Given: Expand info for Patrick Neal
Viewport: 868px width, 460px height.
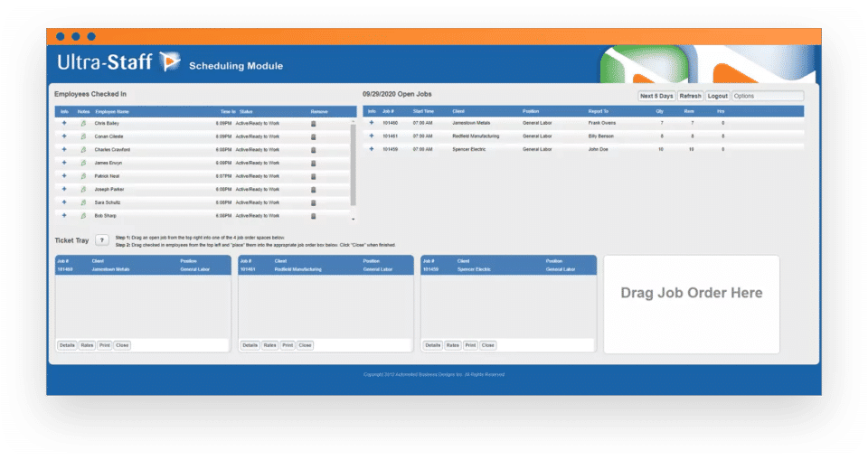Looking at the screenshot, I should point(64,176).
